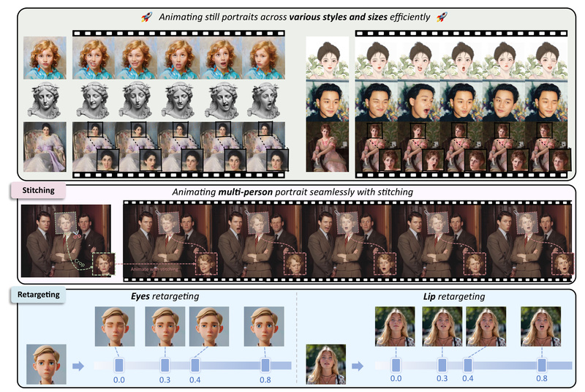The height and width of the screenshot is (392, 585).
Task: Open the source cartoon boy portrait
Action: [46, 364]
